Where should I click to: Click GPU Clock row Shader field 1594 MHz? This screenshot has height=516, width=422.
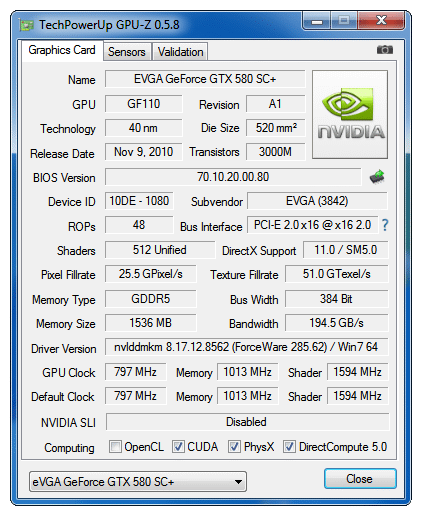pos(358,372)
